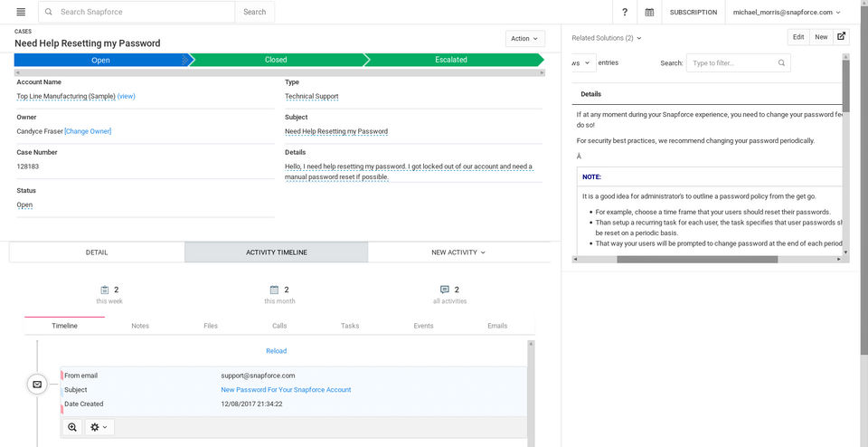Click the help question mark icon
This screenshot has height=447, width=868.
pyautogui.click(x=625, y=13)
